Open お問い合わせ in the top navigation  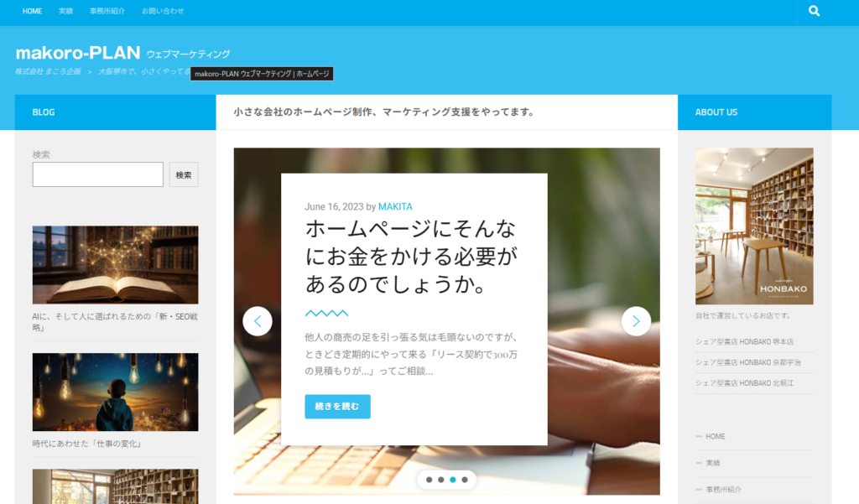click(163, 11)
